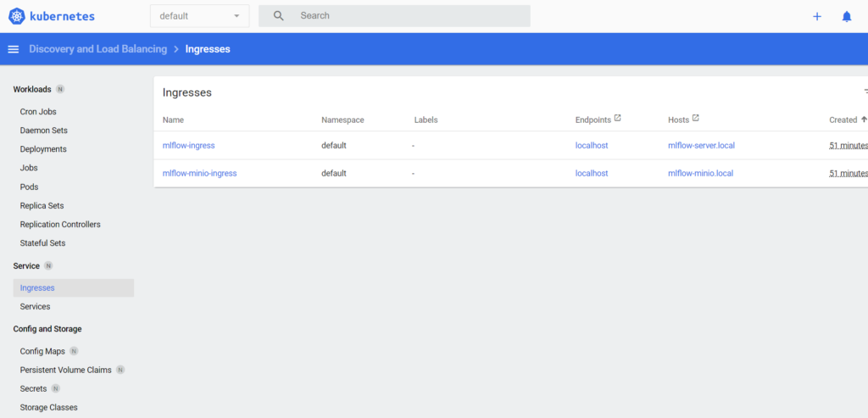This screenshot has width=868, height=418.
Task: Open host mlflow-server.local
Action: 701,146
